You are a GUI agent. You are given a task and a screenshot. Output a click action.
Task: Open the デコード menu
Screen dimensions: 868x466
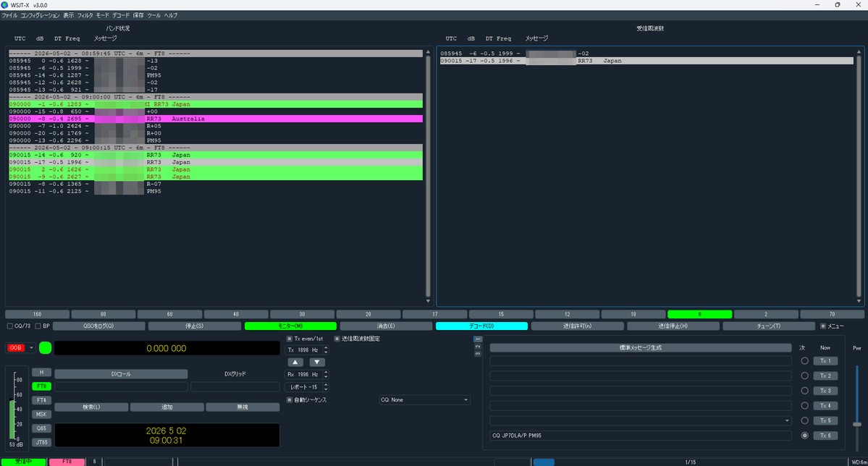(x=121, y=15)
